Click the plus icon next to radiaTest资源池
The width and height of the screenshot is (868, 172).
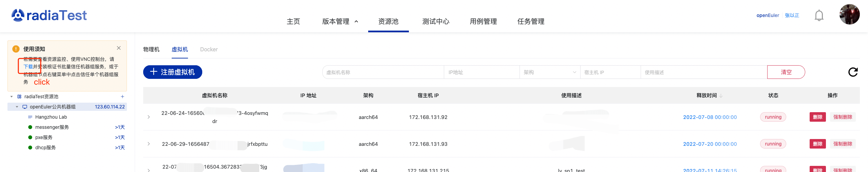(x=122, y=97)
